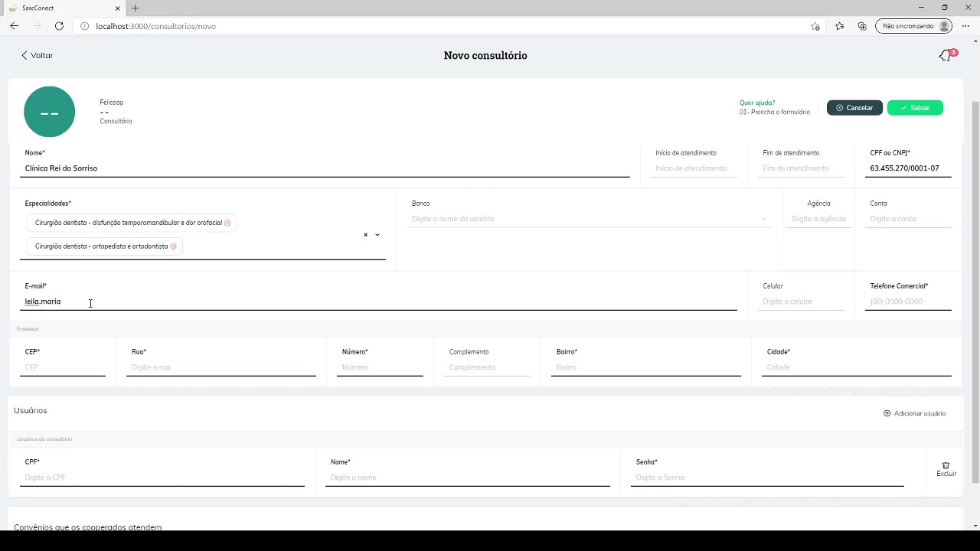The width and height of the screenshot is (980, 551).
Task: Select the SascConect browser tab
Action: pyautogui.click(x=64, y=8)
